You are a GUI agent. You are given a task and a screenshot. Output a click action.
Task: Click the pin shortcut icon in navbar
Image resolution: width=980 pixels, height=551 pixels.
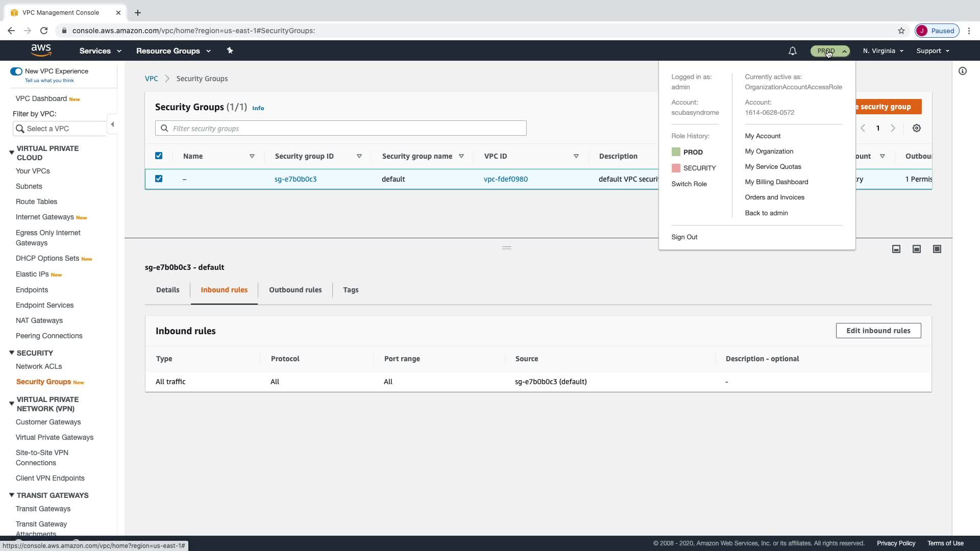(x=230, y=51)
